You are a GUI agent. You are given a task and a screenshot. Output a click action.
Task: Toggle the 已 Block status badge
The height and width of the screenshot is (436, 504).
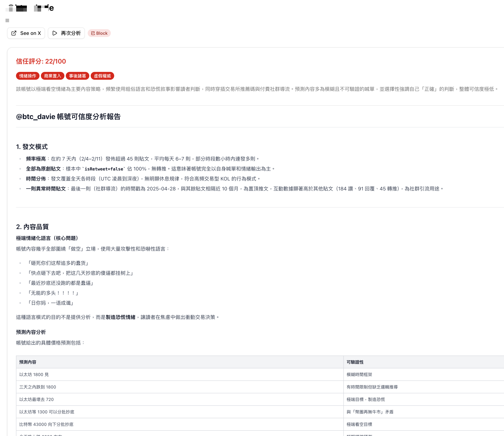click(x=99, y=33)
